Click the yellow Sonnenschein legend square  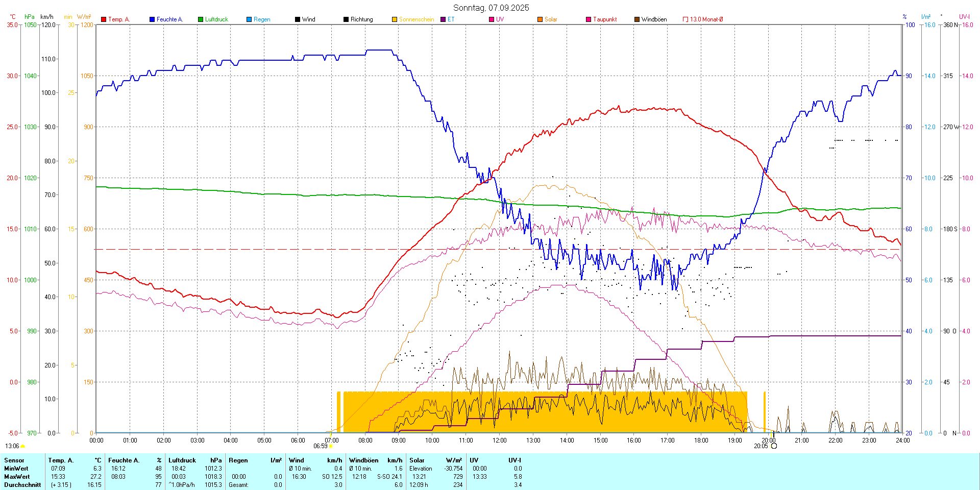[395, 19]
